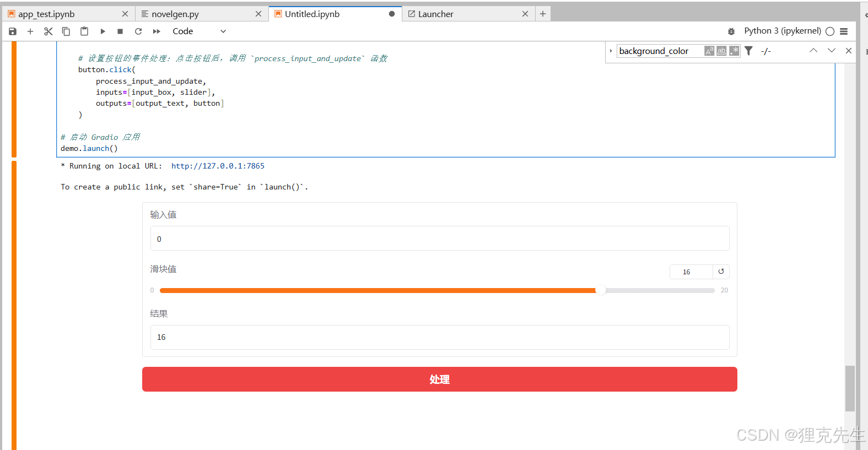This screenshot has height=450, width=868.
Task: Open search filter options
Action: (x=748, y=51)
